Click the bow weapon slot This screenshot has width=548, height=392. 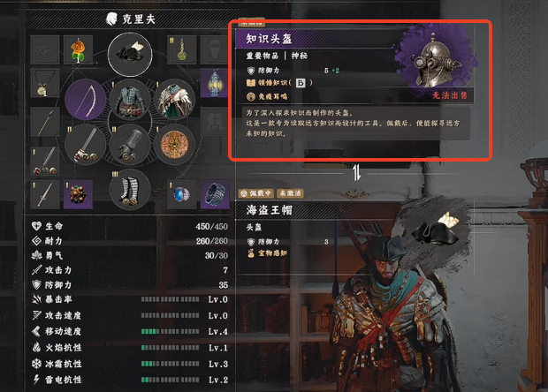click(85, 99)
